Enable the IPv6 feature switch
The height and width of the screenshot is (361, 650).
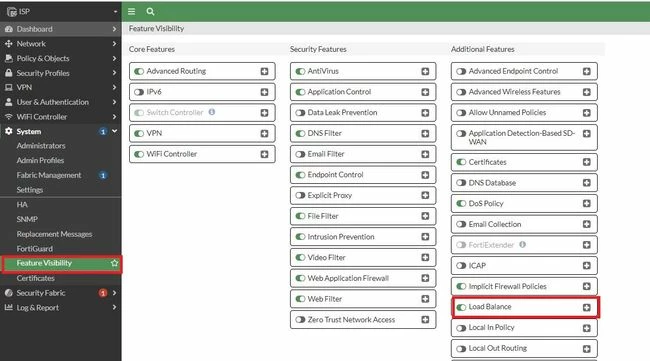pos(139,92)
